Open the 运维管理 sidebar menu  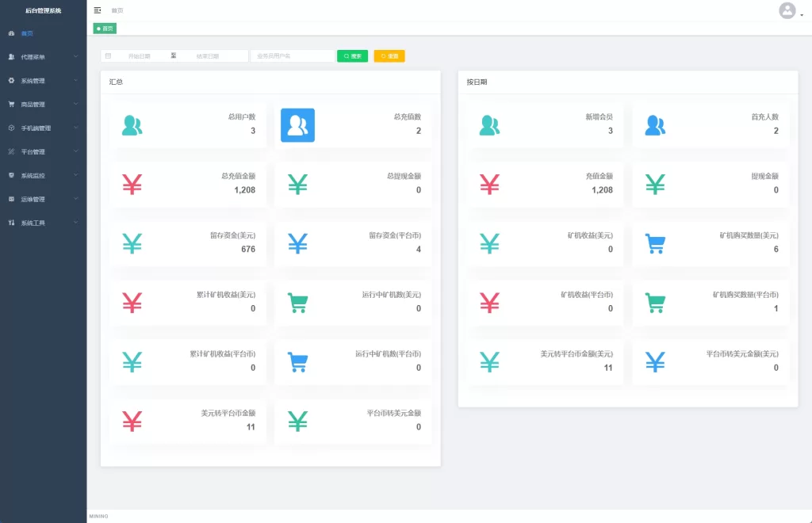[44, 199]
